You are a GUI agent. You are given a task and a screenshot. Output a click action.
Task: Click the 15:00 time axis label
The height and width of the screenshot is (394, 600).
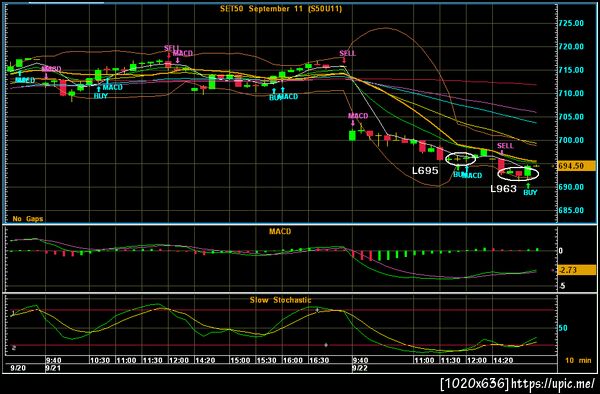coord(240,360)
